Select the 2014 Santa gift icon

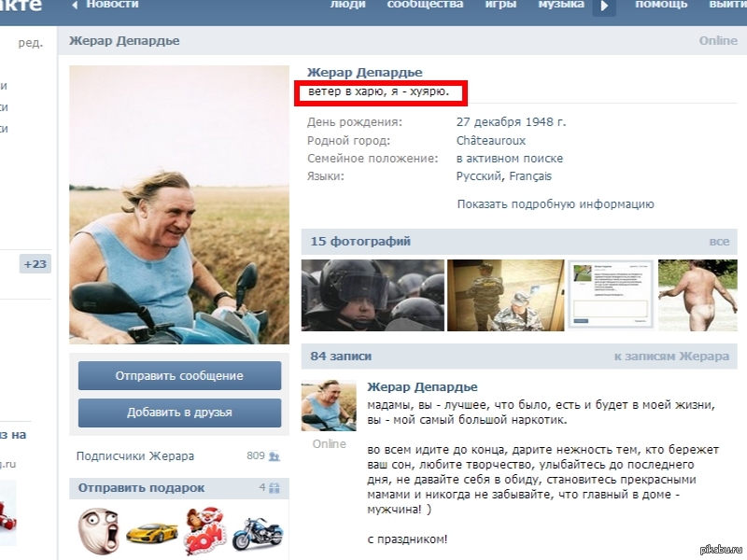pyautogui.click(x=204, y=530)
